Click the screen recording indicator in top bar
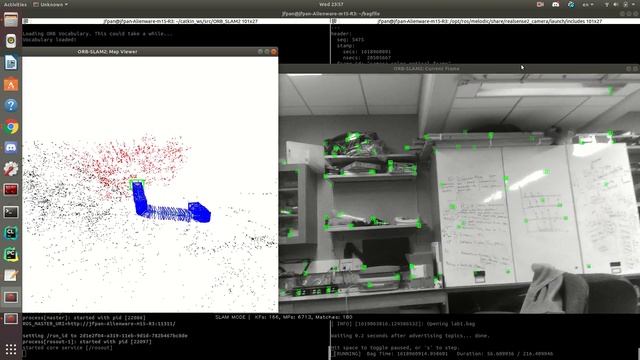Screen dimensions: 640x360 (540, 4)
